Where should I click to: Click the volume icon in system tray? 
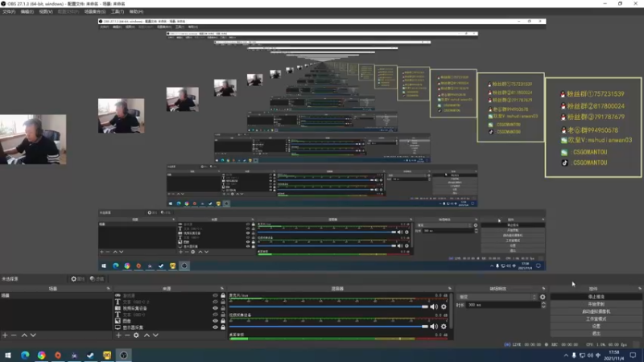pos(590,356)
